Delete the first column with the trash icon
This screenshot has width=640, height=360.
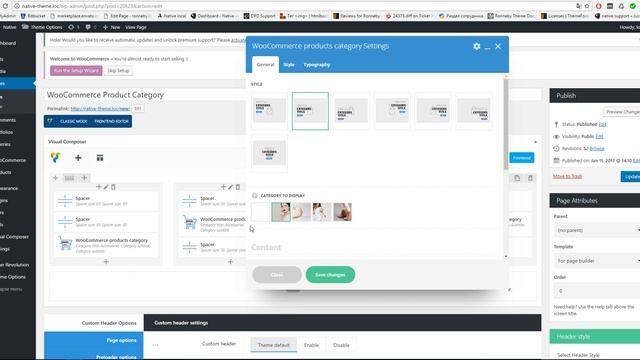click(113, 187)
